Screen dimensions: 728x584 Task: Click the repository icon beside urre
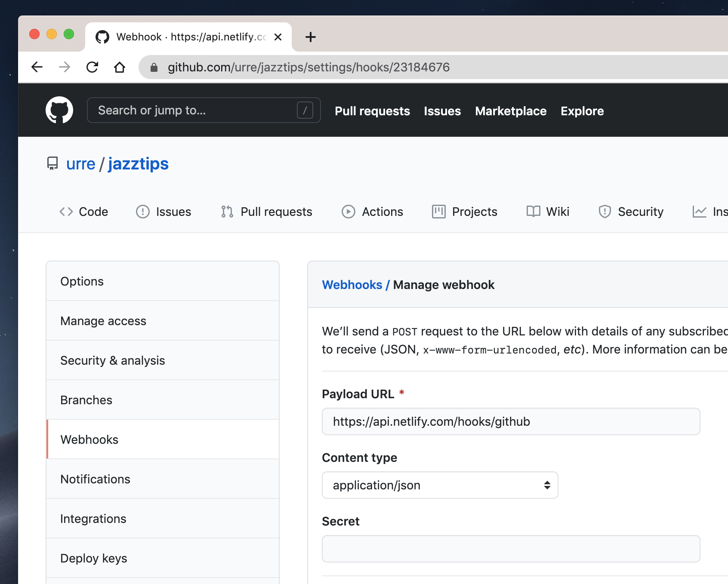pos(52,163)
